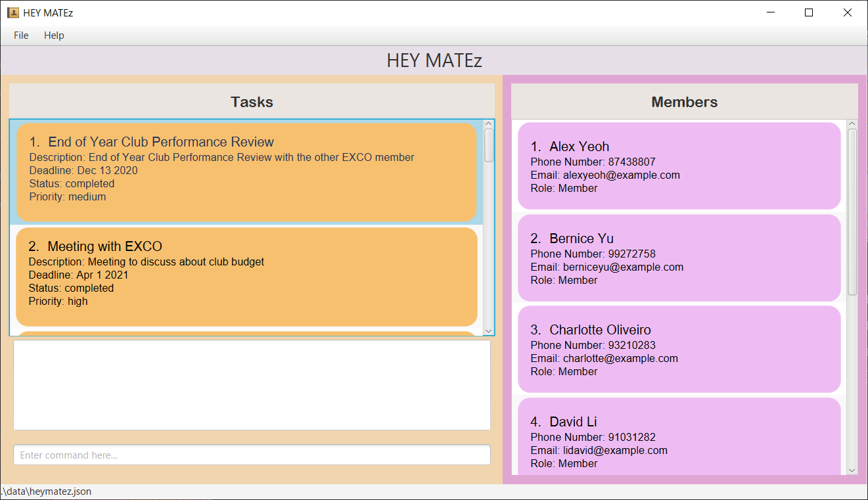The width and height of the screenshot is (868, 500).
Task: Select member David Li name
Action: [x=573, y=422]
